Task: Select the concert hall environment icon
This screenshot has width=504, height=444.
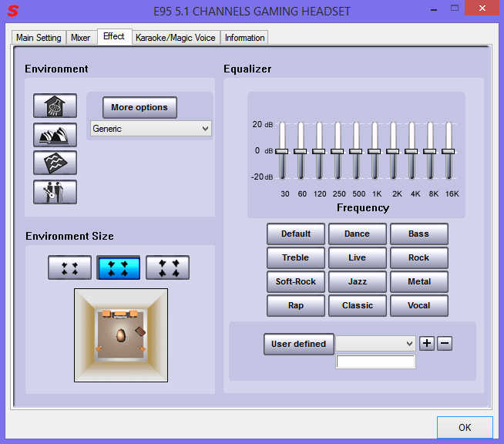Action: click(55, 135)
